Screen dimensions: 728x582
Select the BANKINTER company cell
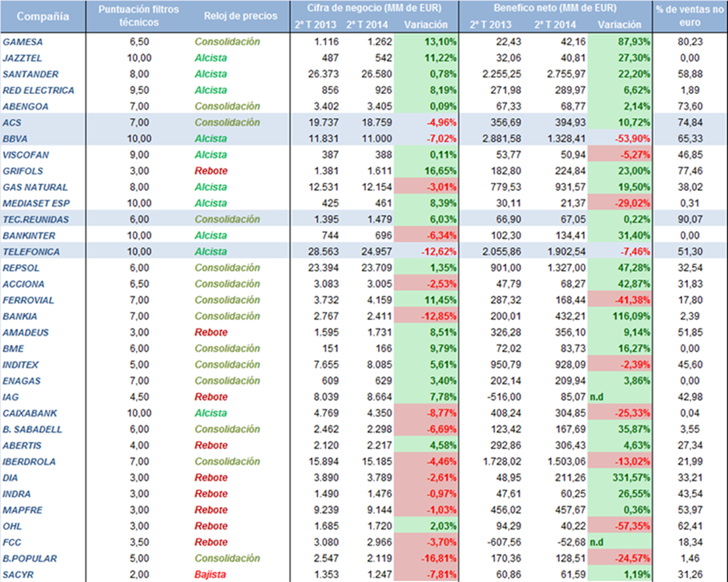[x=29, y=235]
